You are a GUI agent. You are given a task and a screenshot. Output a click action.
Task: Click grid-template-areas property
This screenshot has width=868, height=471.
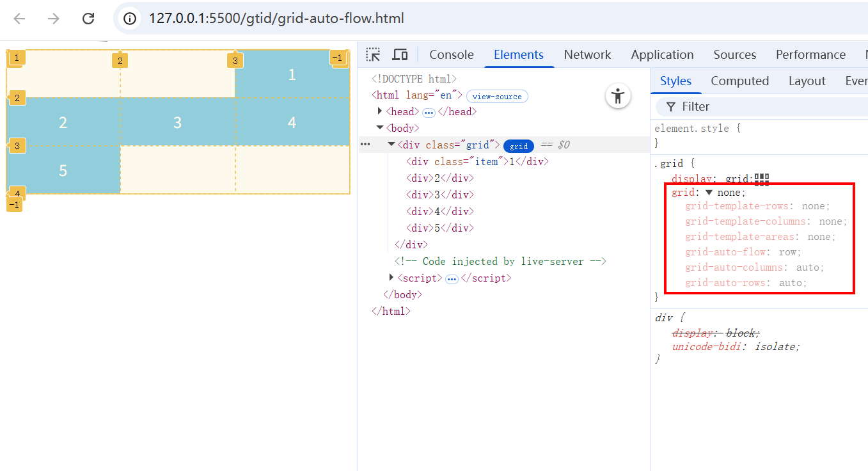point(739,237)
